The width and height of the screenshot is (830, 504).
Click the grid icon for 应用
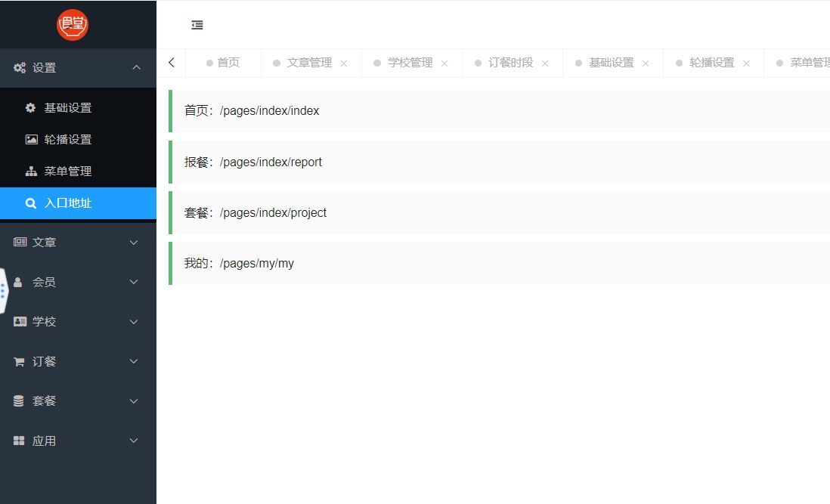tap(19, 441)
